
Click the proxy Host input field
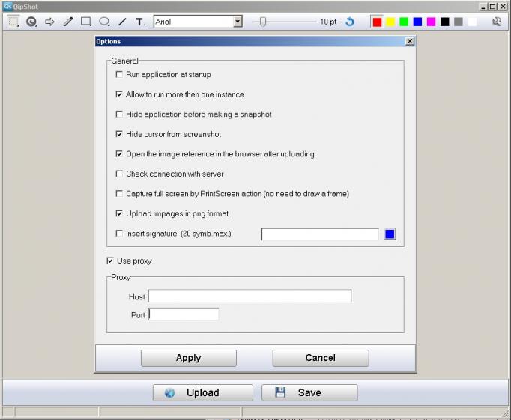[x=250, y=296]
